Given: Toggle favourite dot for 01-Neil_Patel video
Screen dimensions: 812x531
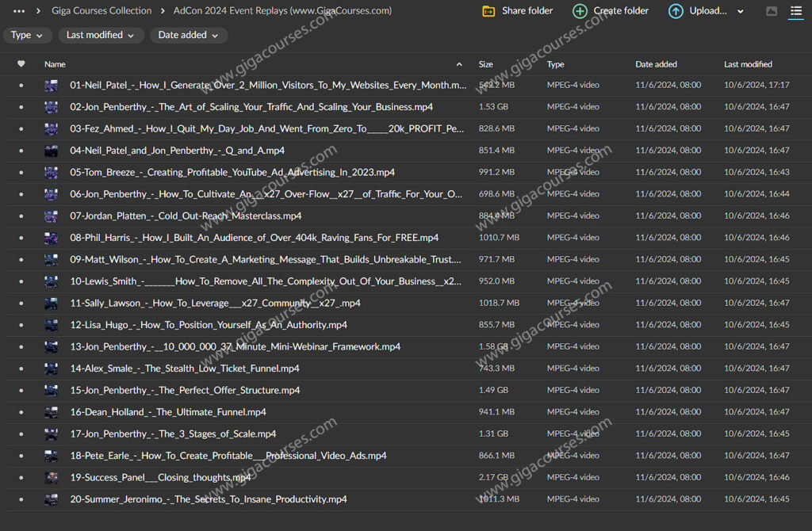Looking at the screenshot, I should coord(21,85).
